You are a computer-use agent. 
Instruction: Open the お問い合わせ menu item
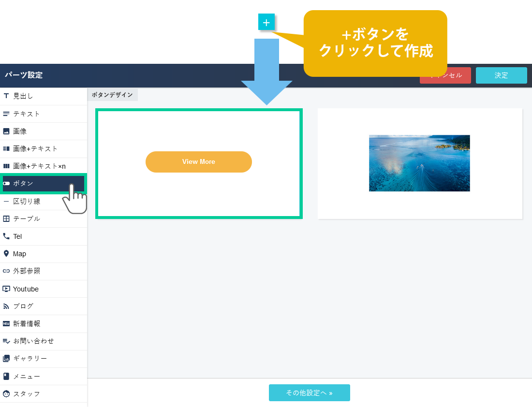click(33, 341)
